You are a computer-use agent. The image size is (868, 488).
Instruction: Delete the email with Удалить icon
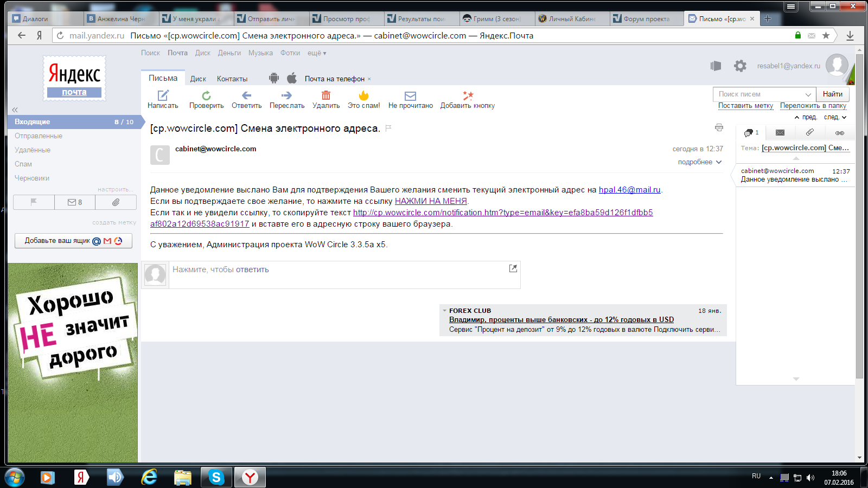326,96
